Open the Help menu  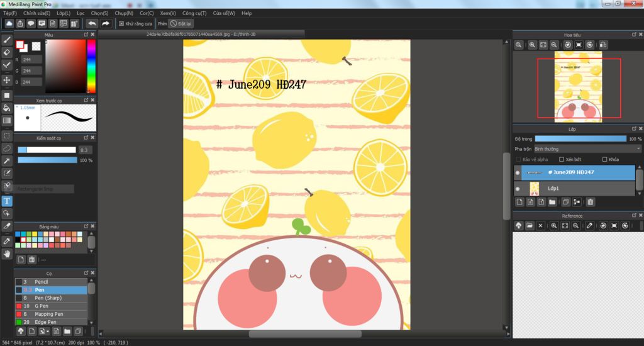(x=247, y=13)
